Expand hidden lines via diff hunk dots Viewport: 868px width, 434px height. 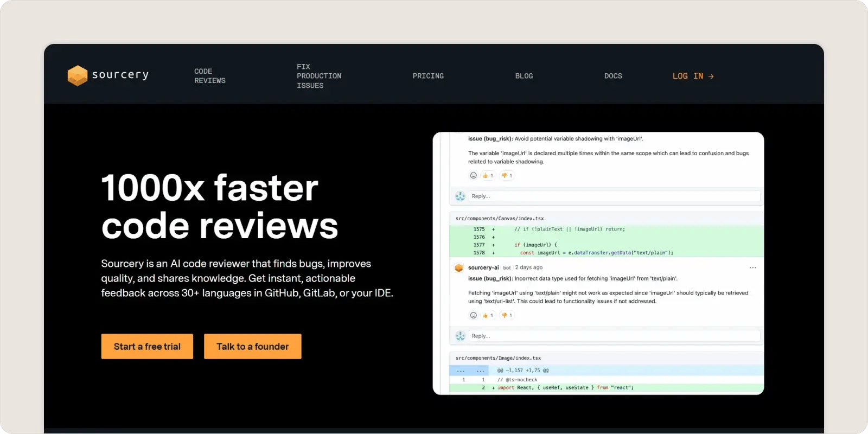(x=469, y=371)
